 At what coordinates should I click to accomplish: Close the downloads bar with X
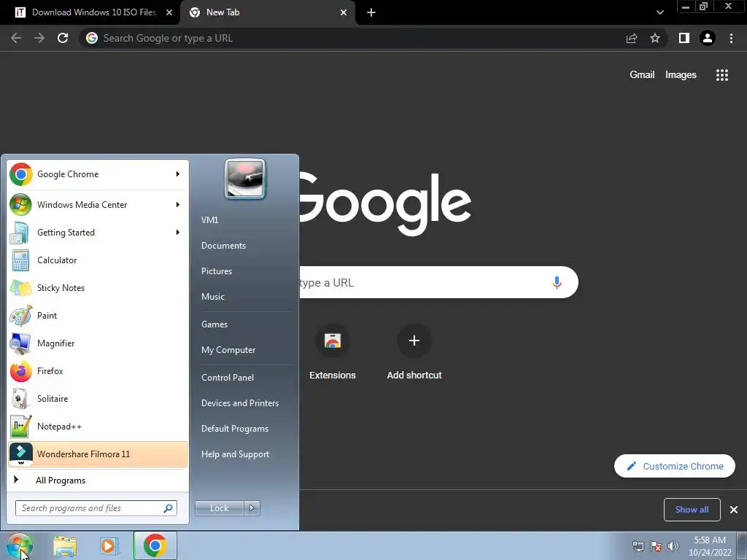734,510
